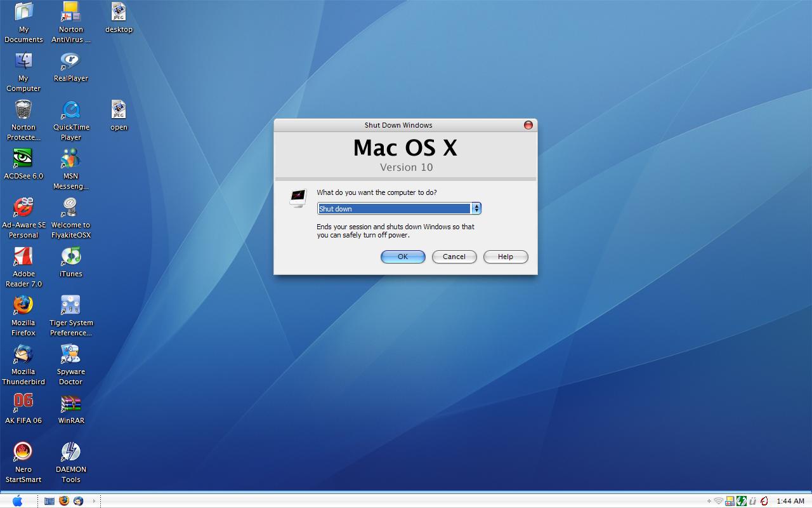Open MSN Messenger desktop shortcut

point(71,170)
